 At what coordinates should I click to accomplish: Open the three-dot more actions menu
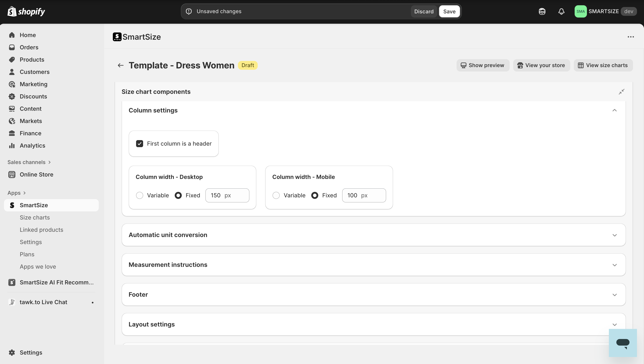click(630, 37)
